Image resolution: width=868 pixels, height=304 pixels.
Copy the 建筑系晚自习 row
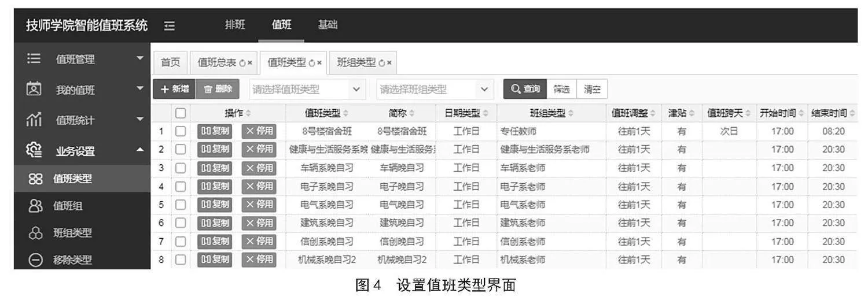pyautogui.click(x=215, y=223)
